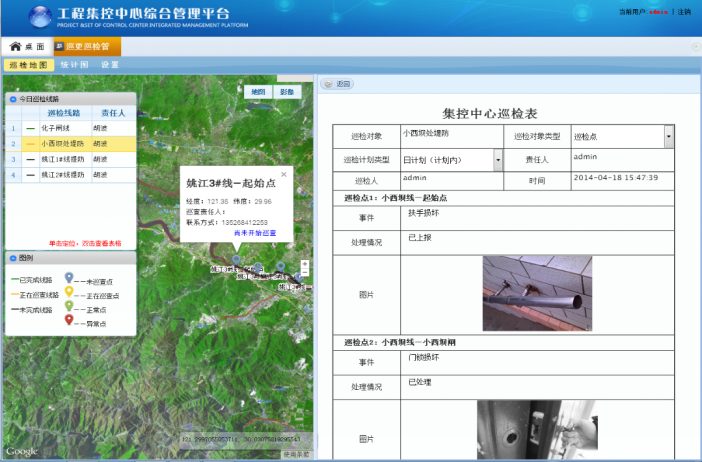The width and height of the screenshot is (702, 462).
Task: Click the 注销 logout link
Action: point(683,11)
